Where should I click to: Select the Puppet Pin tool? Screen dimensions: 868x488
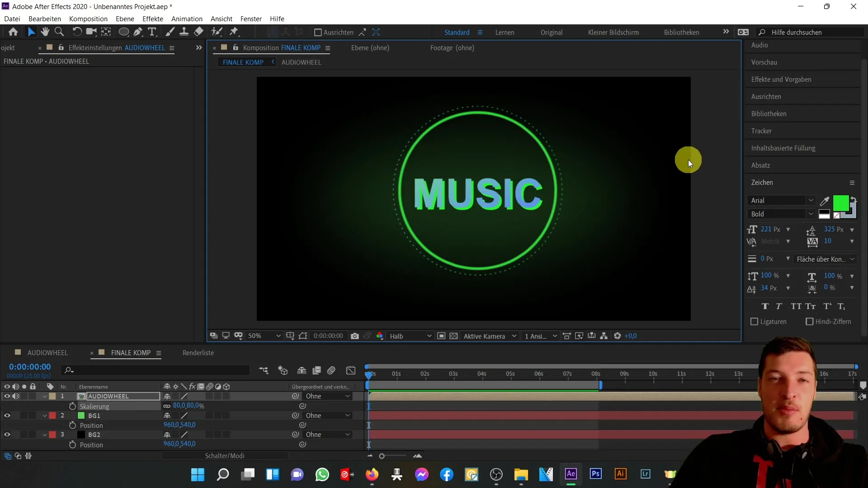[234, 32]
